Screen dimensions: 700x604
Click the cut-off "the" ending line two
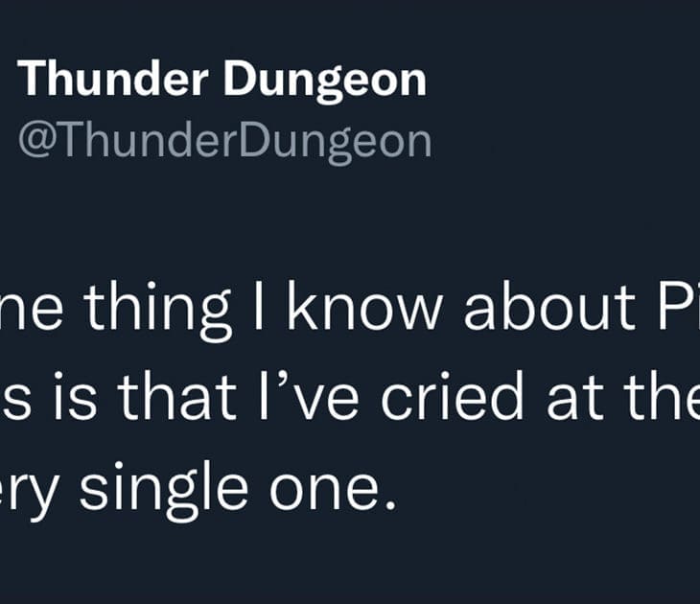click(663, 400)
